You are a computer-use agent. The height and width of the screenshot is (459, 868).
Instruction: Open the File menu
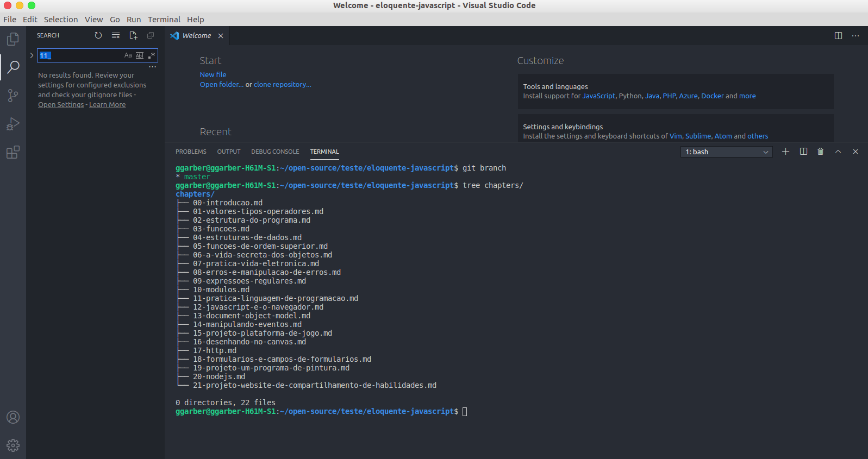tap(10, 20)
